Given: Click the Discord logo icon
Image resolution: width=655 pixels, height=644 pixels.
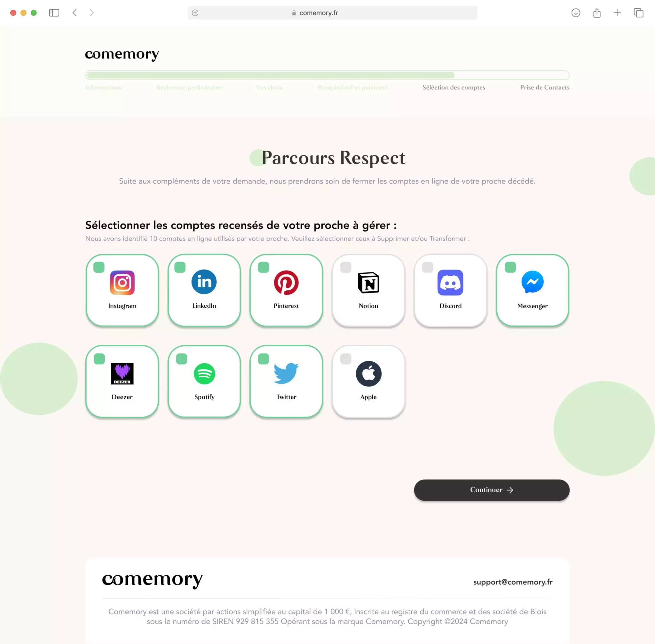Looking at the screenshot, I should point(450,283).
